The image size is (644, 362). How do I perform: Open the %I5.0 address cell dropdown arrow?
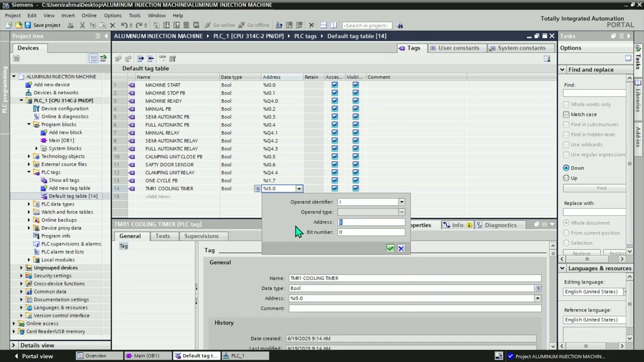(299, 189)
